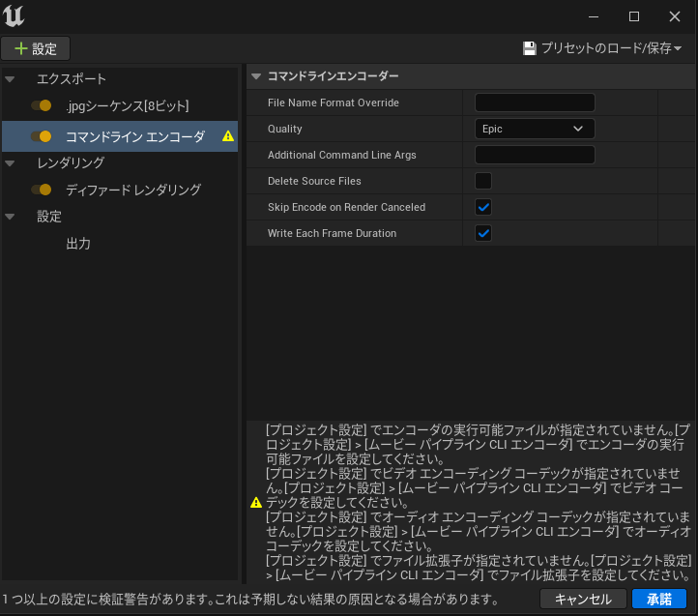Click the warning triangle in the message panel
Viewport: 698px width, 616px height.
point(256,503)
